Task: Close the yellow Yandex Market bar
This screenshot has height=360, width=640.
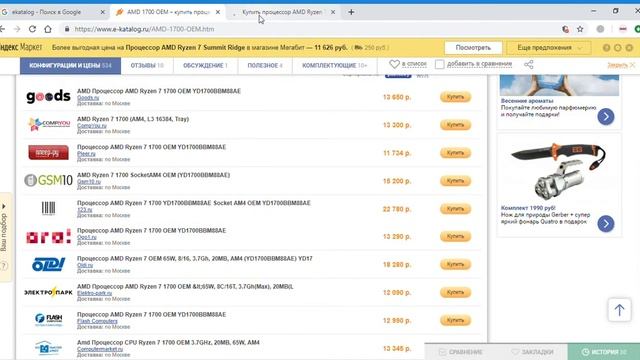Action: [629, 48]
